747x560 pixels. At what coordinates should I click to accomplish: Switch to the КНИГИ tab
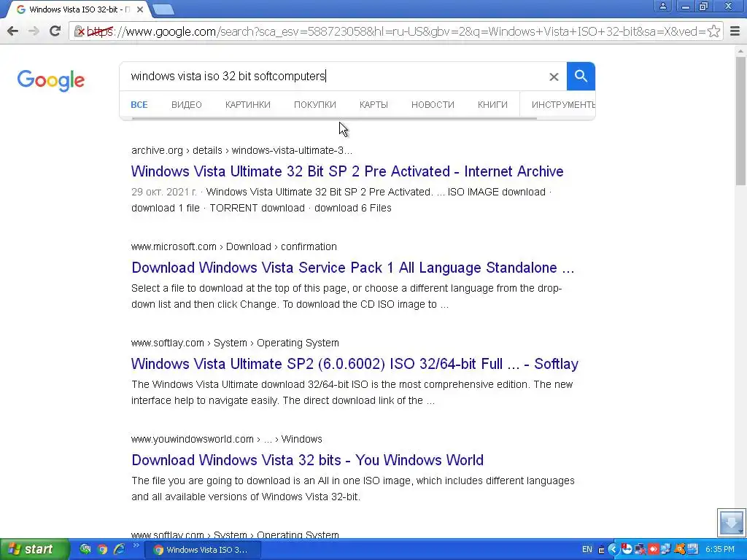(492, 105)
